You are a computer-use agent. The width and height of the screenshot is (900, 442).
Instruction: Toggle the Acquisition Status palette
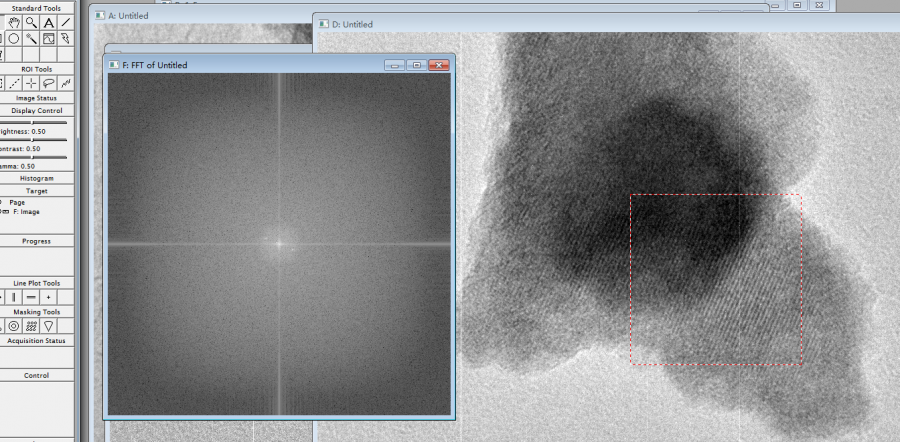[x=36, y=340]
